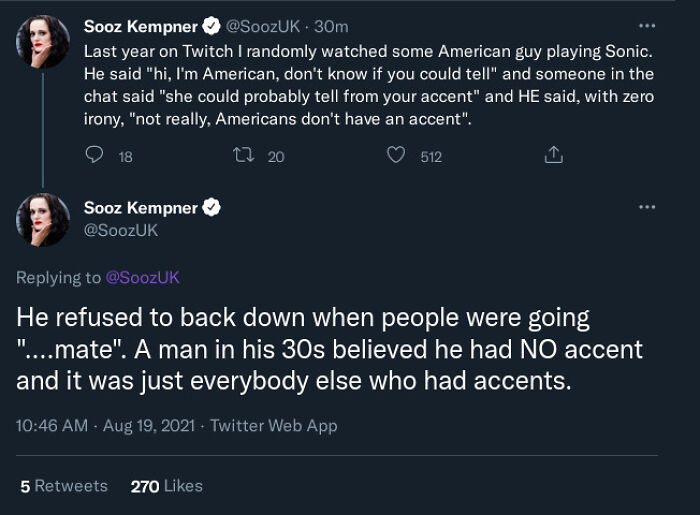This screenshot has width=700, height=515.
Task: Click the verified badge beside the 30m tweet's name
Action: (x=212, y=25)
